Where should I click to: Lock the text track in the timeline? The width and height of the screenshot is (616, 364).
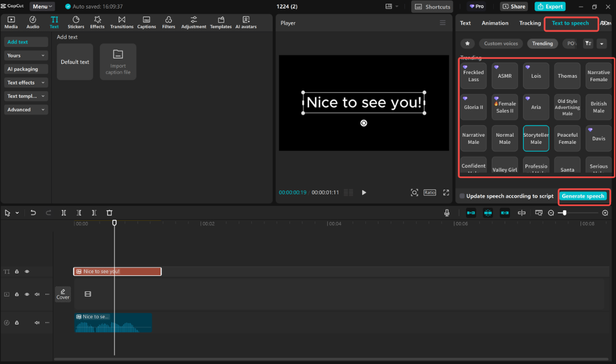point(17,271)
